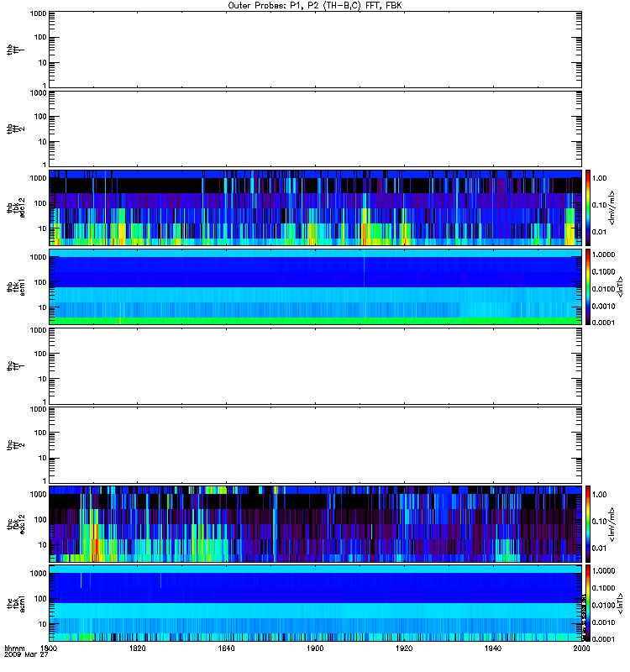
Task: Click the plot title 'Outer Probes: P1, P2 (TH-B,C) FFT, FBK'
Action: coord(315,6)
